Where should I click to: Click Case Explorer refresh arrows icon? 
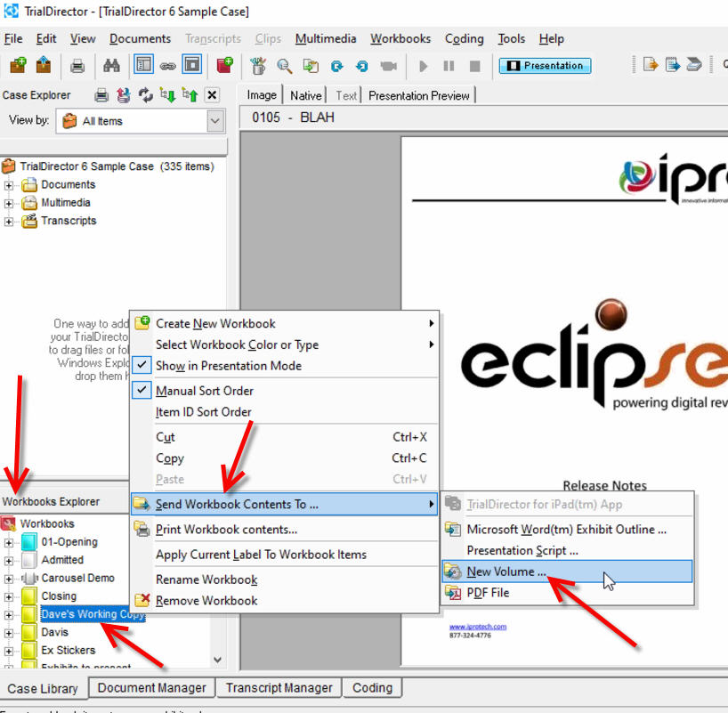pyautogui.click(x=146, y=95)
